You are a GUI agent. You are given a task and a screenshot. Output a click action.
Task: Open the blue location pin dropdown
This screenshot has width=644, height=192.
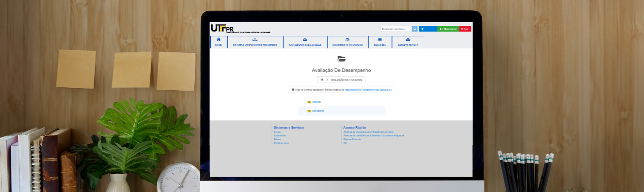[428, 29]
